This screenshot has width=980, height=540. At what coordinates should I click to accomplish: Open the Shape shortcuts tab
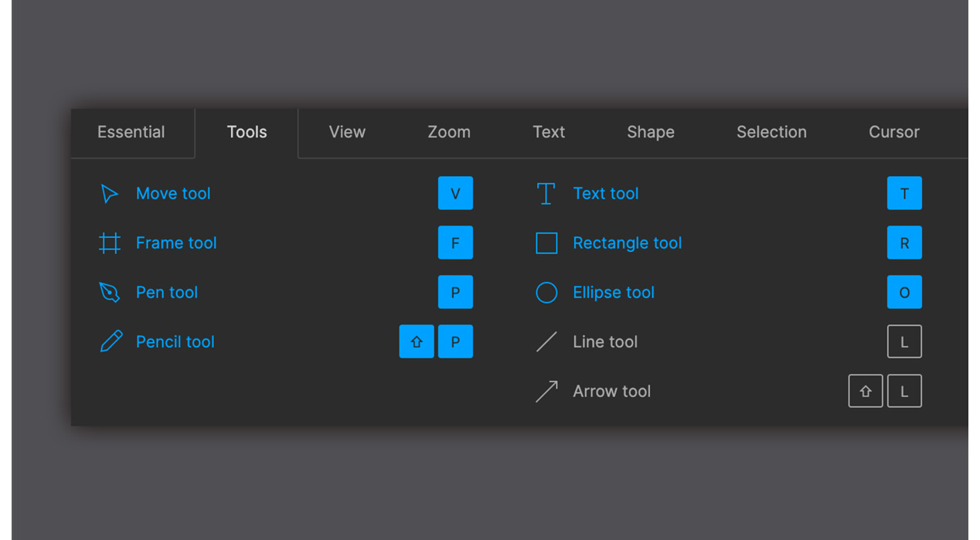[x=650, y=132]
